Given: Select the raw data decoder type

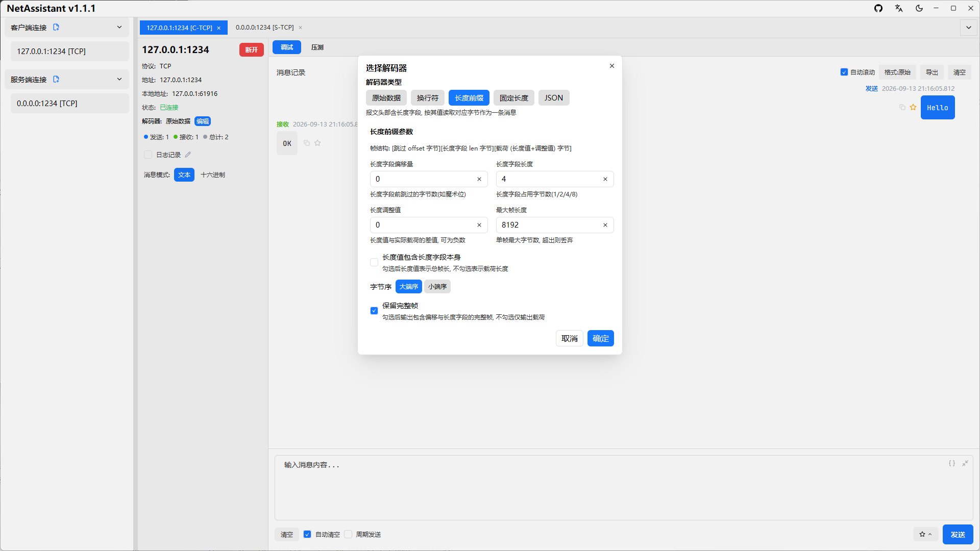Looking at the screenshot, I should pos(386,98).
